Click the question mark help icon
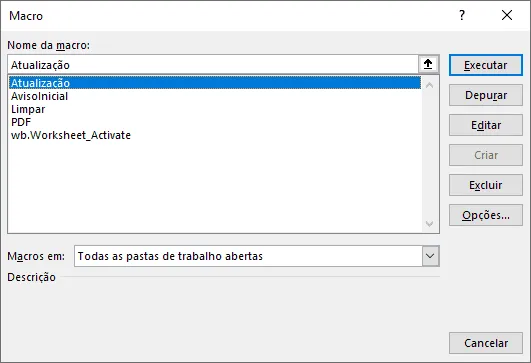The width and height of the screenshot is (531, 363). click(x=462, y=15)
